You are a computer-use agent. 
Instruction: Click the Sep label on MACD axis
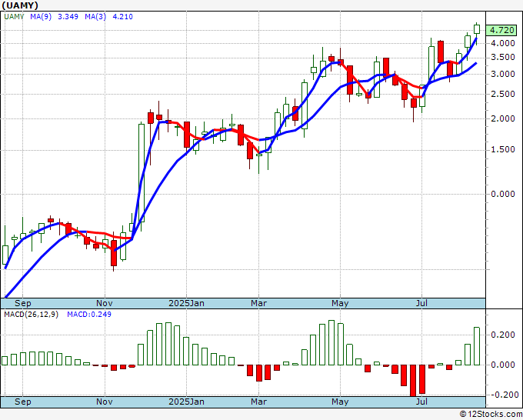(22, 402)
